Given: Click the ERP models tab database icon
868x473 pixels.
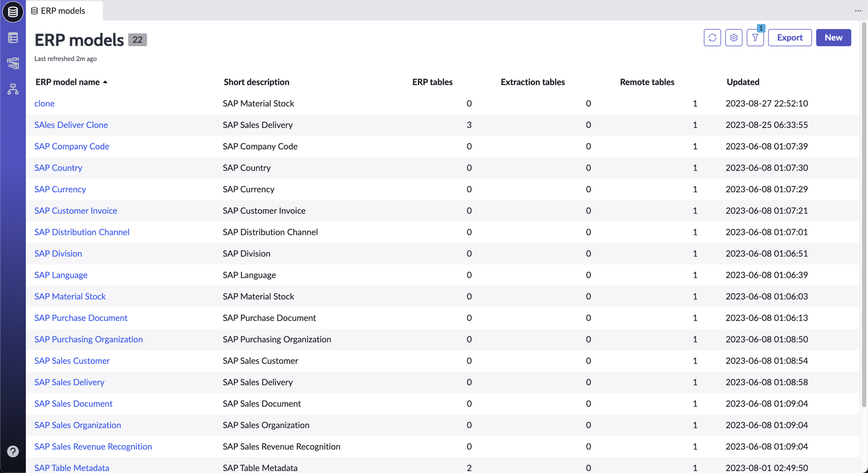Looking at the screenshot, I should [x=34, y=11].
